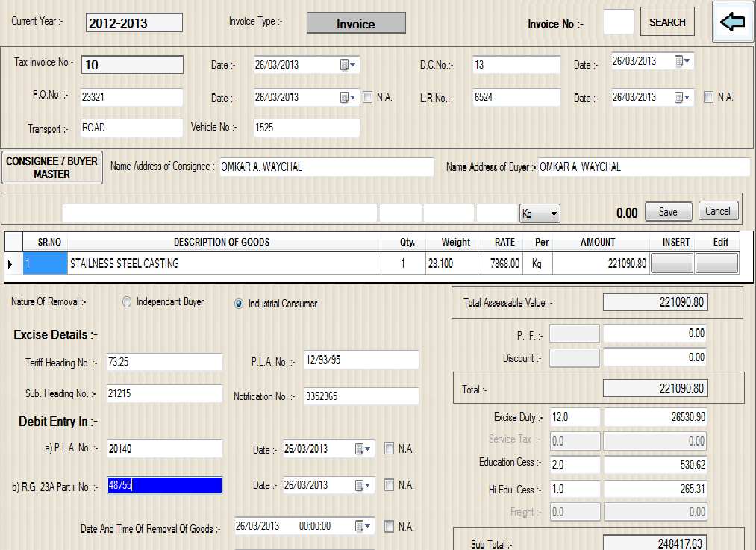The height and width of the screenshot is (550, 756).
Task: Expand R.G. 23A date dropdown arrow
Action: pos(368,485)
